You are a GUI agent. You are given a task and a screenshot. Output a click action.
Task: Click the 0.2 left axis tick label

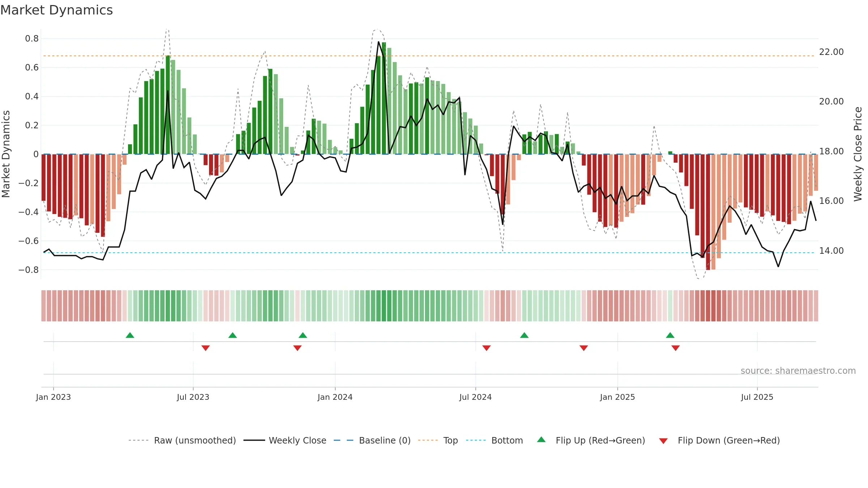tap(32, 125)
